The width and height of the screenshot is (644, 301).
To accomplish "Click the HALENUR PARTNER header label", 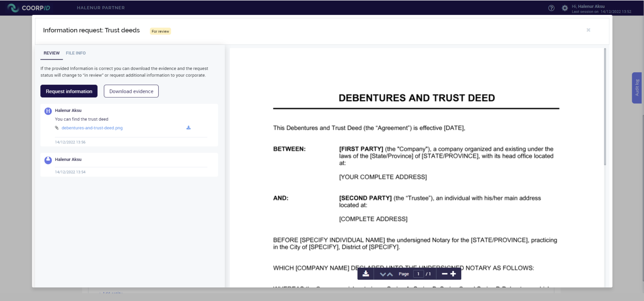I will click(x=101, y=8).
